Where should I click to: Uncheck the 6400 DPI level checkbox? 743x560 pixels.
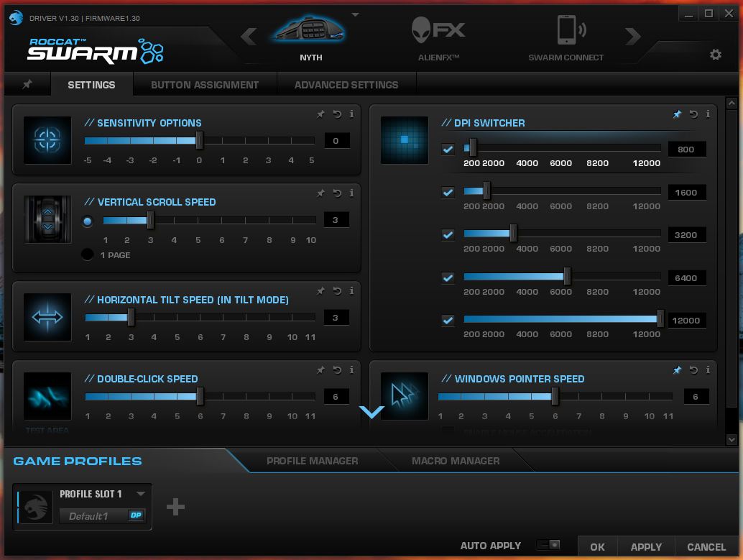[448, 277]
